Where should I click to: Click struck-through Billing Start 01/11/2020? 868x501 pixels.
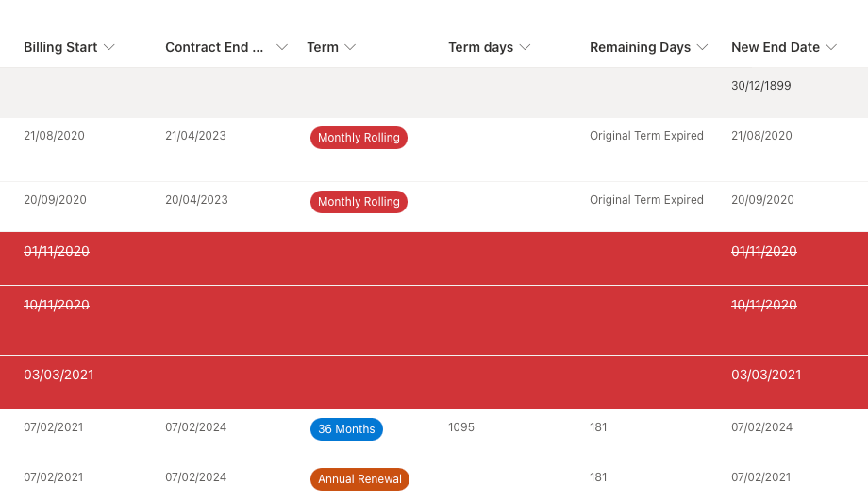(x=57, y=251)
